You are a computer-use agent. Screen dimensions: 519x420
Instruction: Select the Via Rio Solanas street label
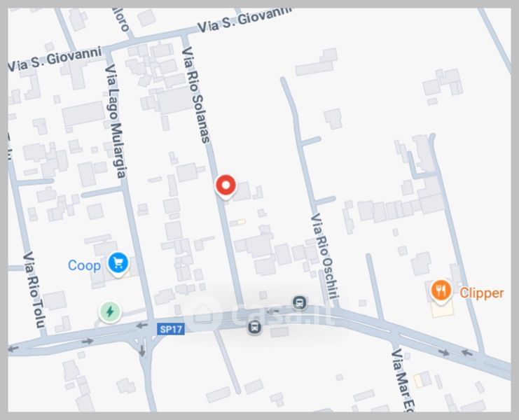point(196,95)
